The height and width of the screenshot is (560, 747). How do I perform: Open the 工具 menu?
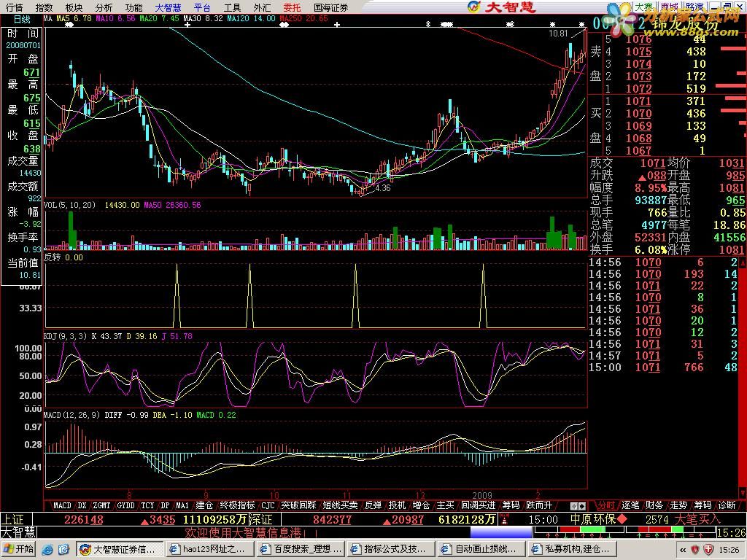coord(232,7)
